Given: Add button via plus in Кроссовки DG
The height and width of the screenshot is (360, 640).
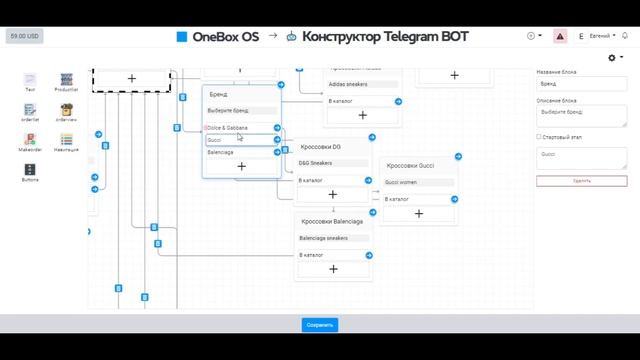Looking at the screenshot, I should click(x=333, y=195).
